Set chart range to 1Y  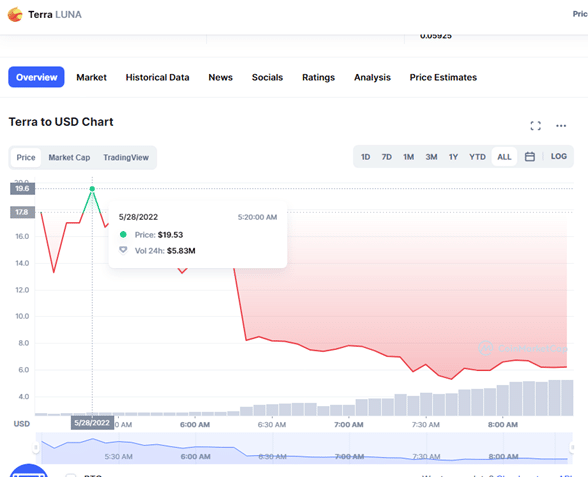coord(453,157)
